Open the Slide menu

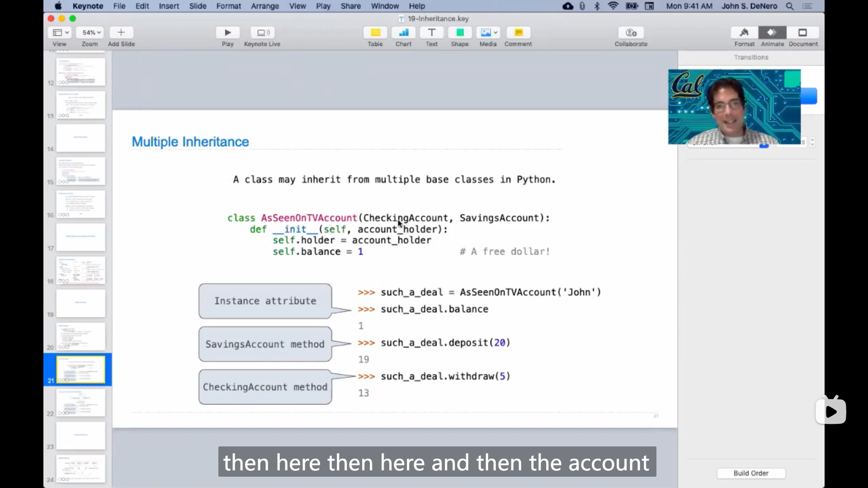[198, 6]
